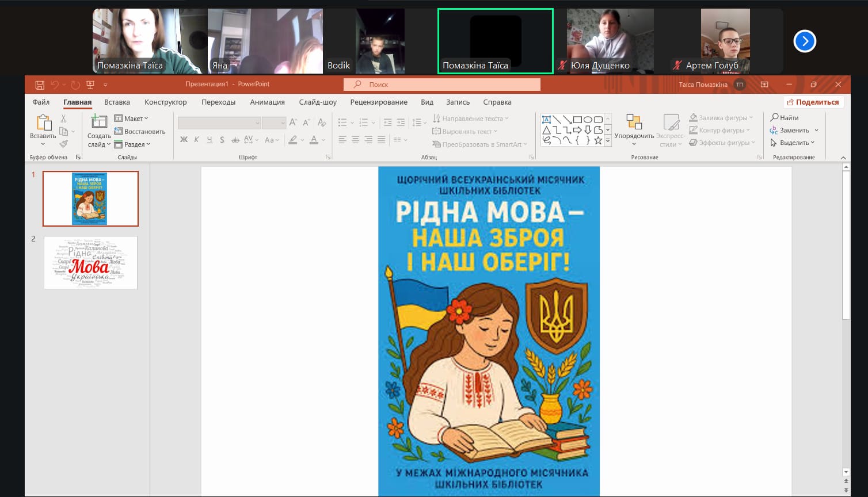Select the Яна participant video tile
868x497 pixels.
265,41
